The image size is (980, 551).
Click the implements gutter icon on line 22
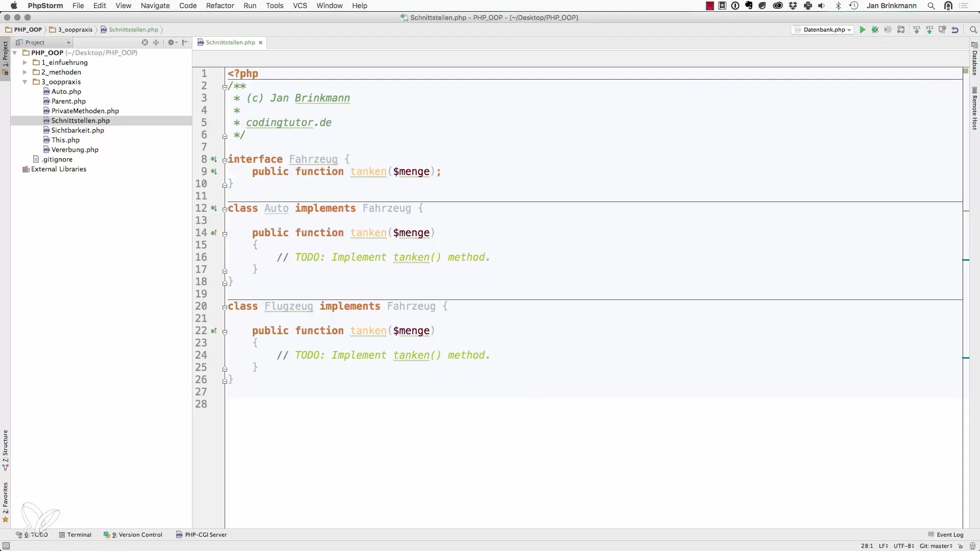point(214,331)
